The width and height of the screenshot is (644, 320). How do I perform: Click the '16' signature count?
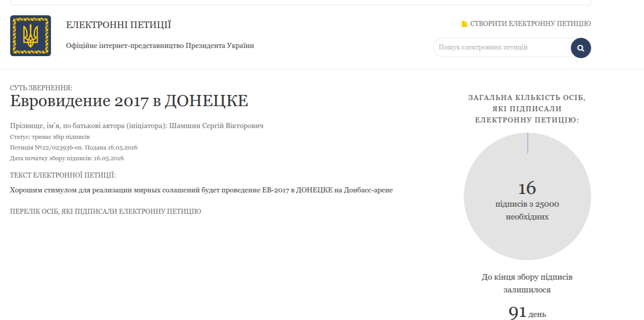pos(527,188)
